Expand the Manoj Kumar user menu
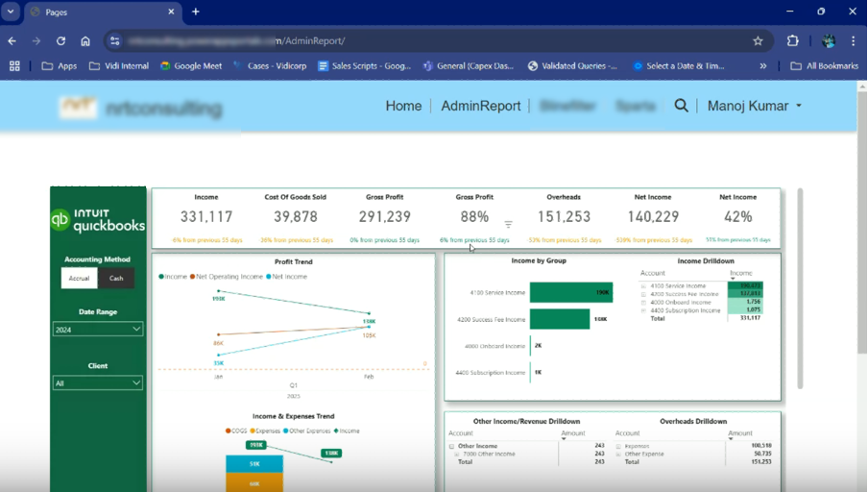The width and height of the screenshot is (868, 492). click(x=754, y=106)
